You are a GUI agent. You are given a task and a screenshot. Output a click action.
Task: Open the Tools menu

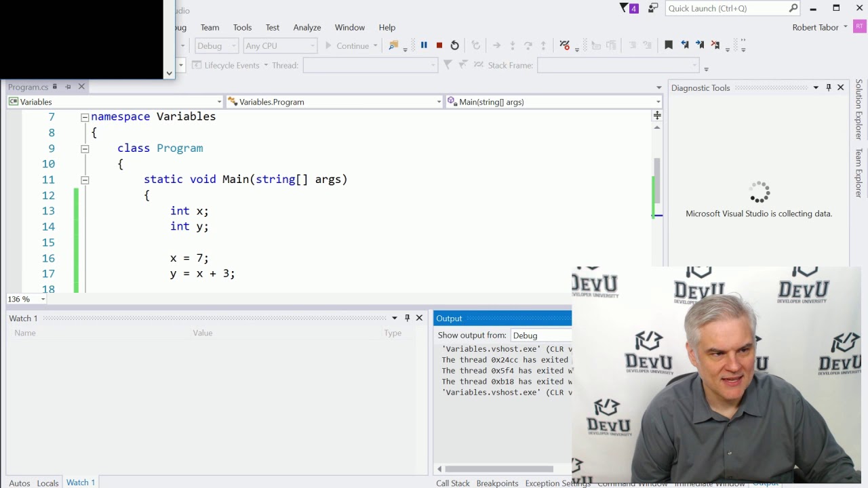[242, 27]
